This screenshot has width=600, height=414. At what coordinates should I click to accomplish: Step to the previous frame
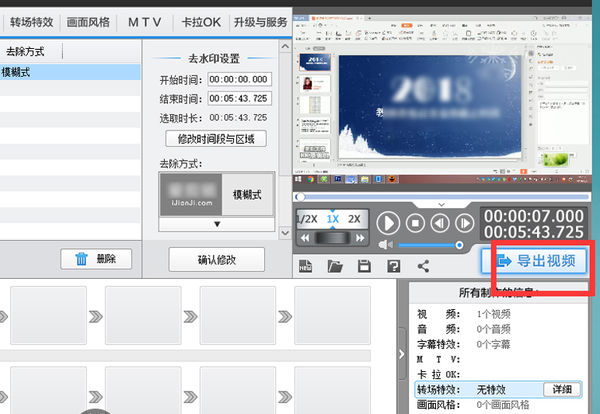coord(440,223)
